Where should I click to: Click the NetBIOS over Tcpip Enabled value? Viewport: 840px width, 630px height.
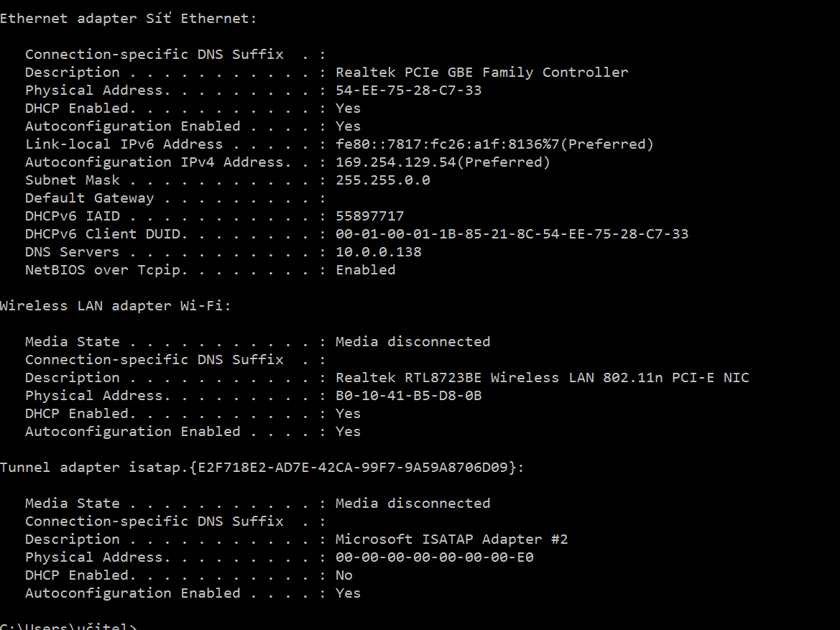tap(365, 270)
